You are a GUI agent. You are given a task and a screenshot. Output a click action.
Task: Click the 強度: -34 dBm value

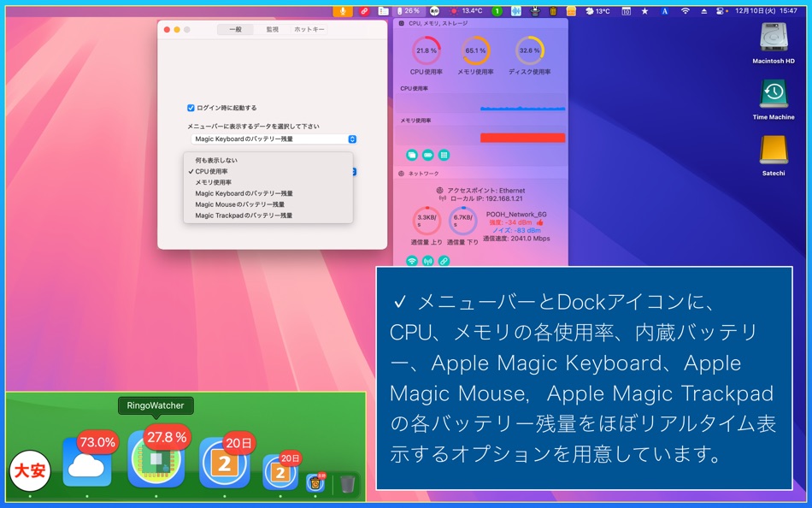pos(510,222)
